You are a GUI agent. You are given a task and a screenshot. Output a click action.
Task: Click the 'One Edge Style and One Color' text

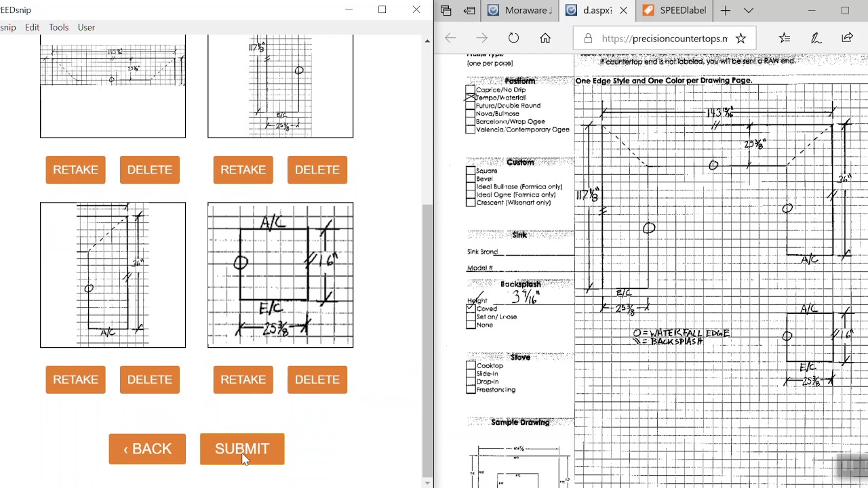663,80
